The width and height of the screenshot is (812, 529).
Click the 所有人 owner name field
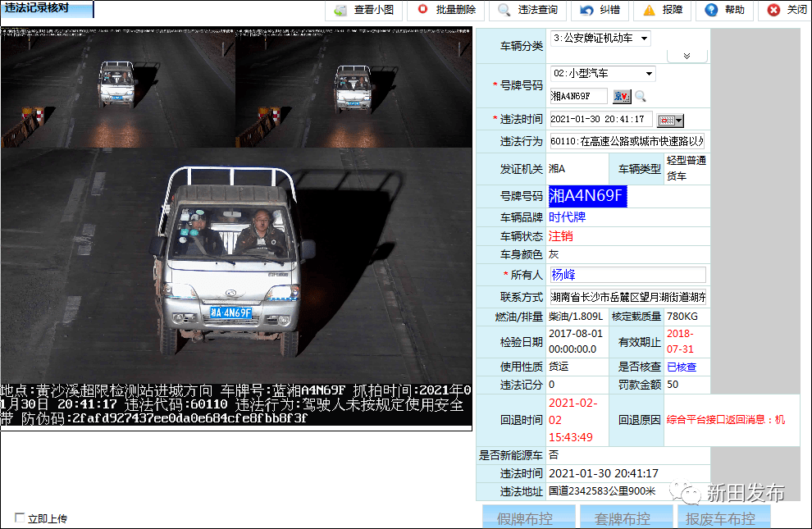pyautogui.click(x=627, y=275)
